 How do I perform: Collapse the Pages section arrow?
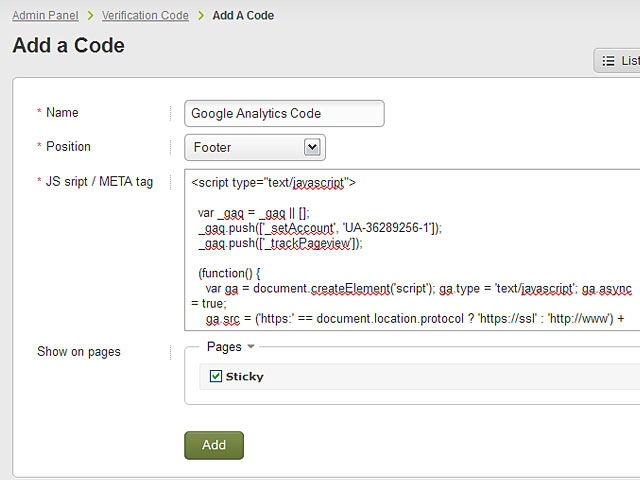251,347
